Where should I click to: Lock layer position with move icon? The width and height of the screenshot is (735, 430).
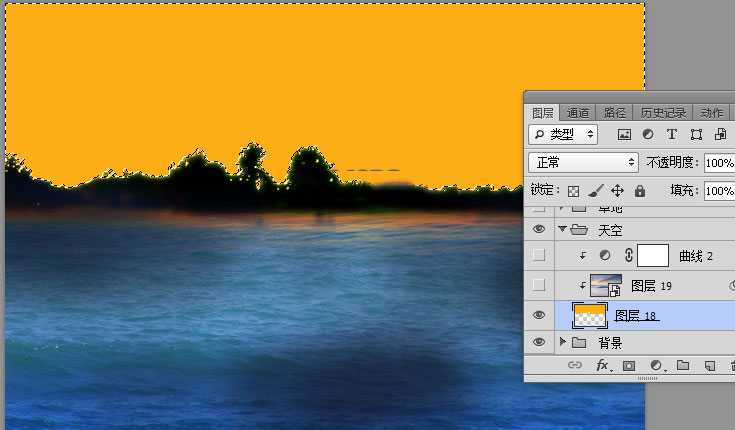pyautogui.click(x=617, y=190)
